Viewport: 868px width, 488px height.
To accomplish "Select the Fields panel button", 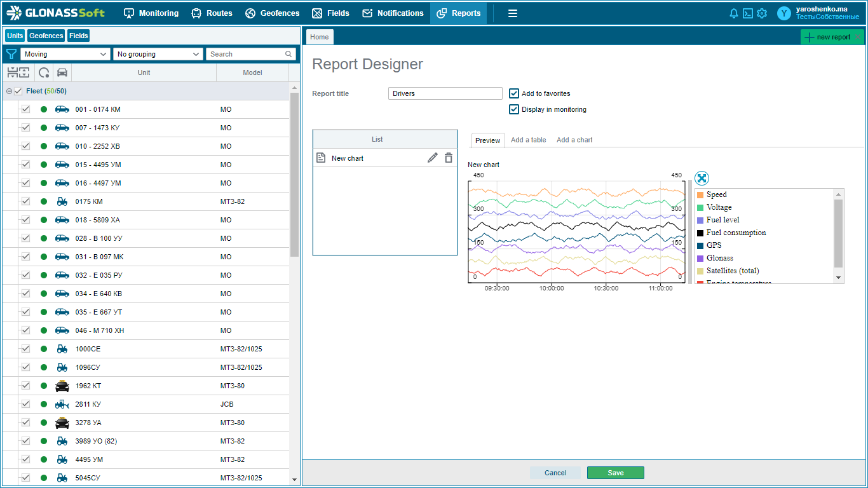I will (79, 36).
